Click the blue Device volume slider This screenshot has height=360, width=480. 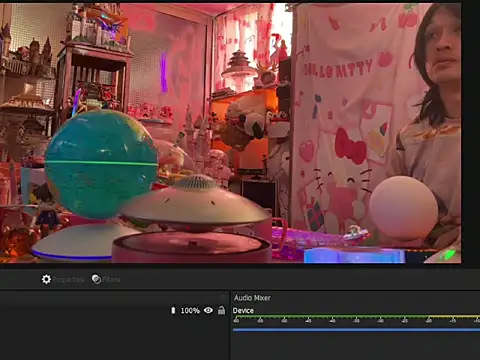click(x=356, y=330)
